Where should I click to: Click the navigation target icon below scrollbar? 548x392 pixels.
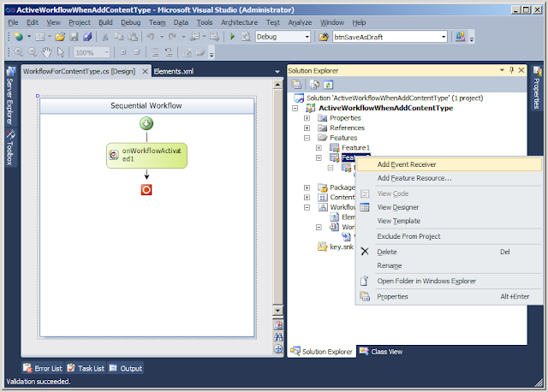278,349
